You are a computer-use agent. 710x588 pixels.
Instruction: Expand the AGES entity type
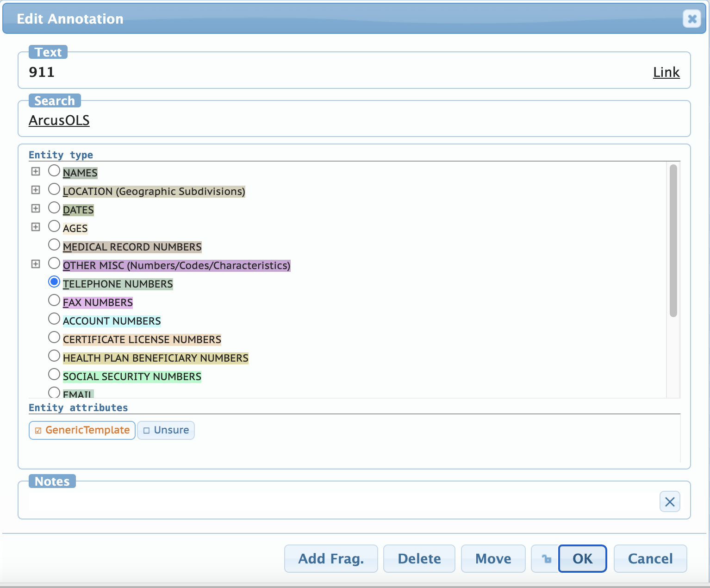click(36, 227)
